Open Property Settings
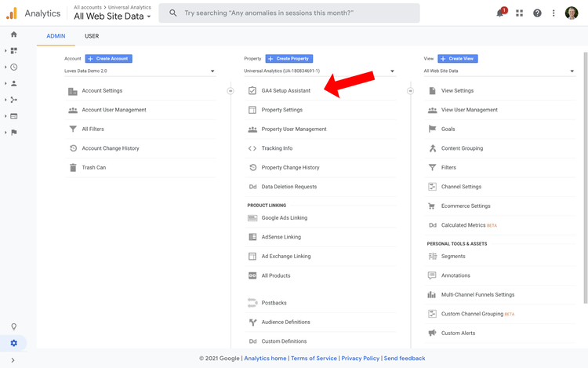The height and width of the screenshot is (368, 588). click(x=282, y=110)
